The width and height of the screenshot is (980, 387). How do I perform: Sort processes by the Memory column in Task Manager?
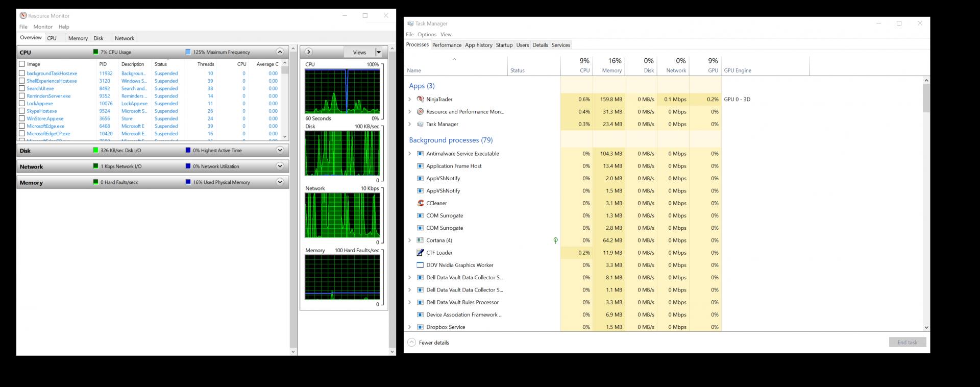tap(609, 66)
